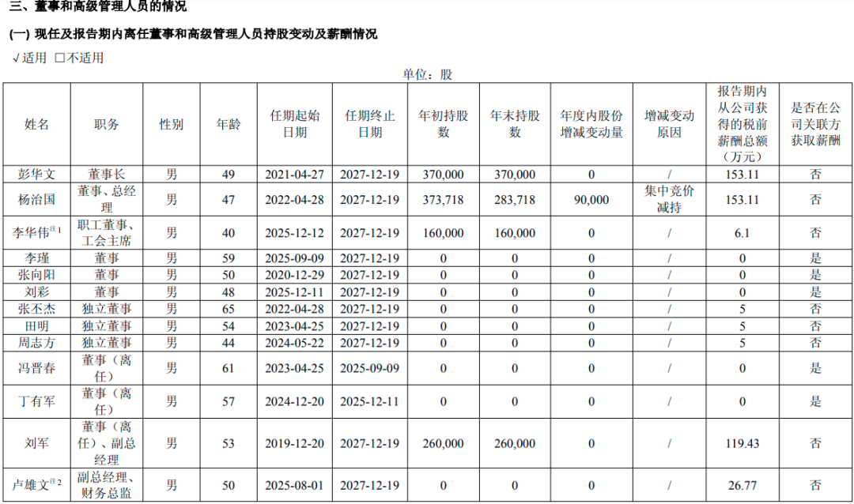Click the 90,000 share change value
Screen dimensions: 854x504
591,200
